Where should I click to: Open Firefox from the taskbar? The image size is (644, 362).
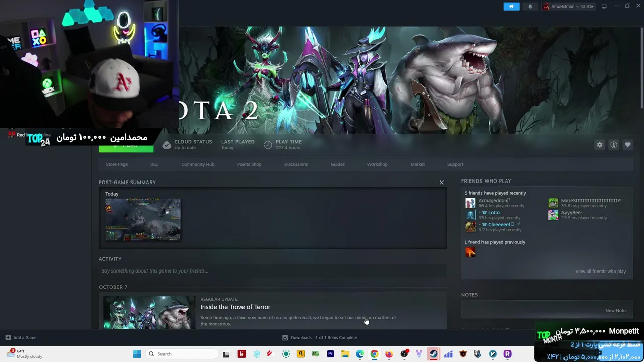[x=389, y=354]
